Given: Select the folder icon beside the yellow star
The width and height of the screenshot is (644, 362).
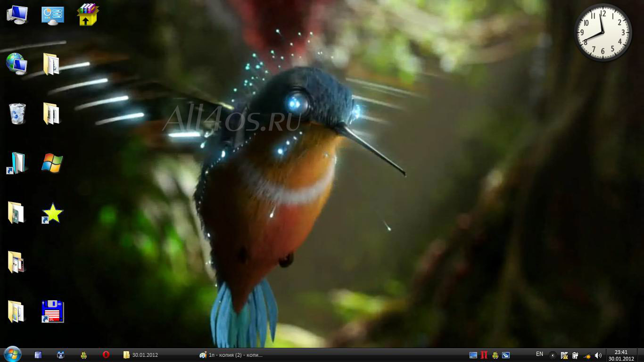Looking at the screenshot, I should [x=16, y=213].
